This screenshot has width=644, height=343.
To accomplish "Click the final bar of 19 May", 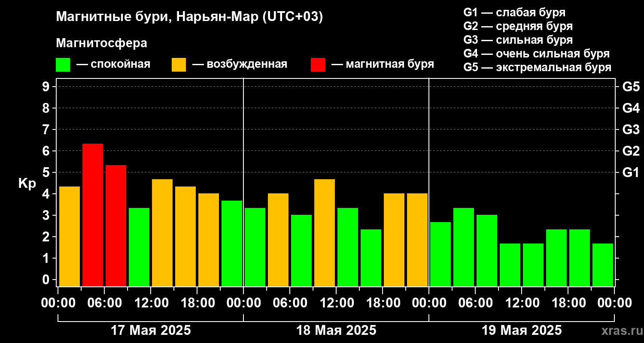I will [x=603, y=265].
